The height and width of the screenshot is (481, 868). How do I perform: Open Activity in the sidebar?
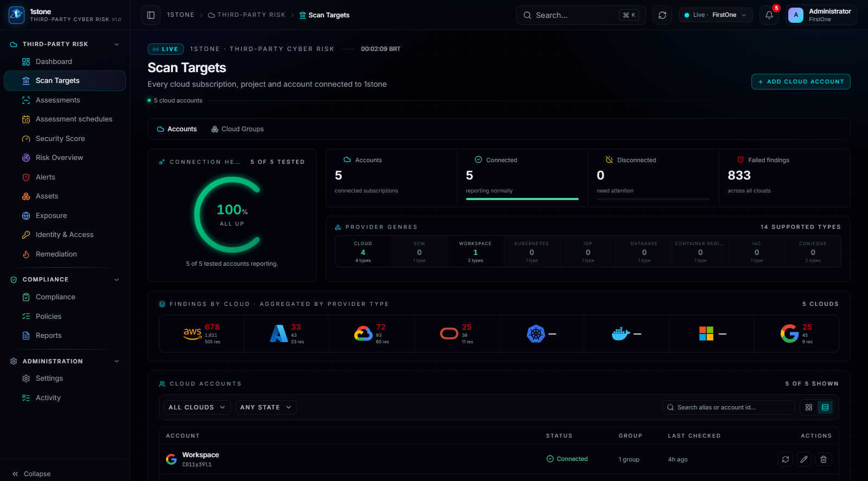click(x=65, y=398)
